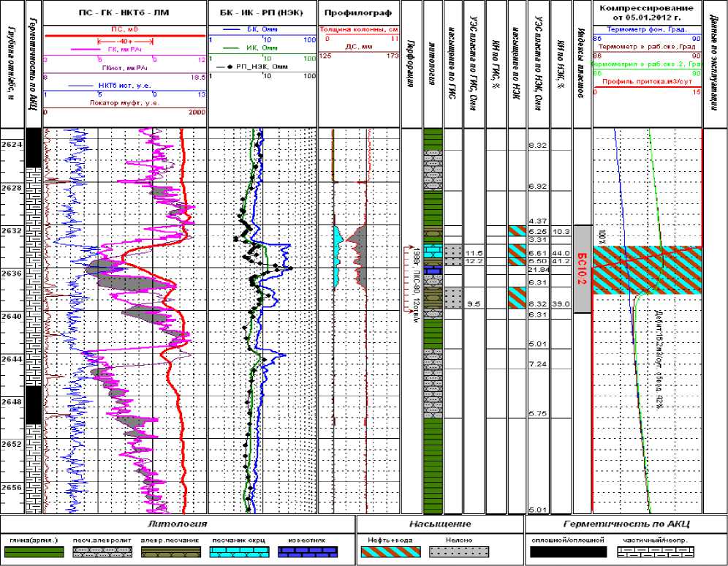The image size is (728, 566).
Task: Select the Термометр в раб.скв.,Град label
Action: tap(647, 47)
